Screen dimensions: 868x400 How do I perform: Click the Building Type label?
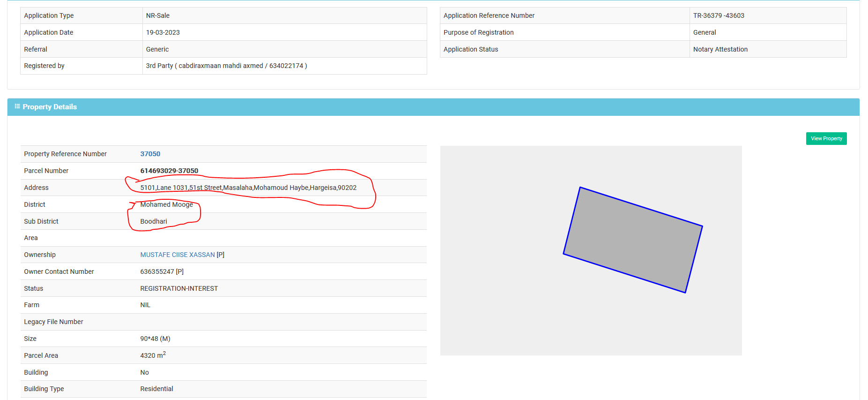click(44, 389)
